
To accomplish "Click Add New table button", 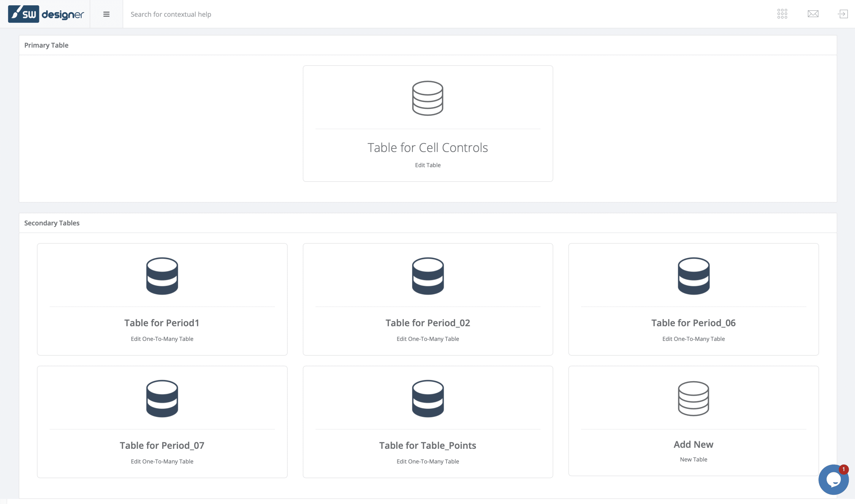I will (693, 444).
